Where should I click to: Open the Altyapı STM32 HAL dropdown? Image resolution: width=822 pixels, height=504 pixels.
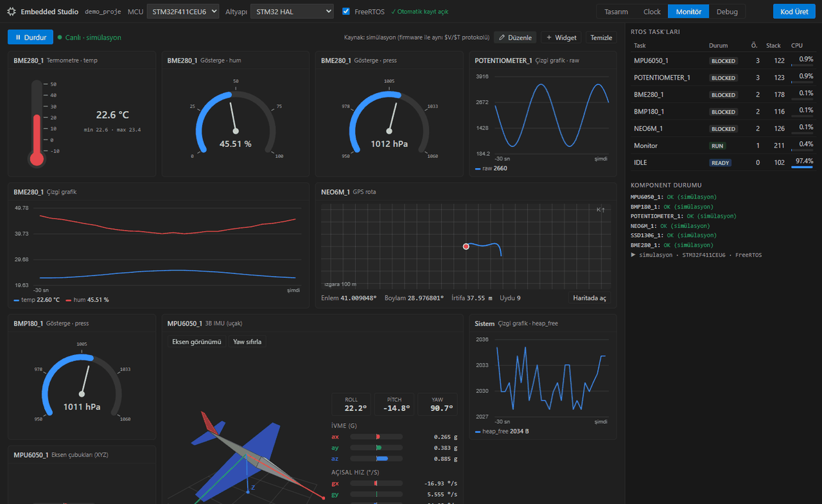(292, 12)
